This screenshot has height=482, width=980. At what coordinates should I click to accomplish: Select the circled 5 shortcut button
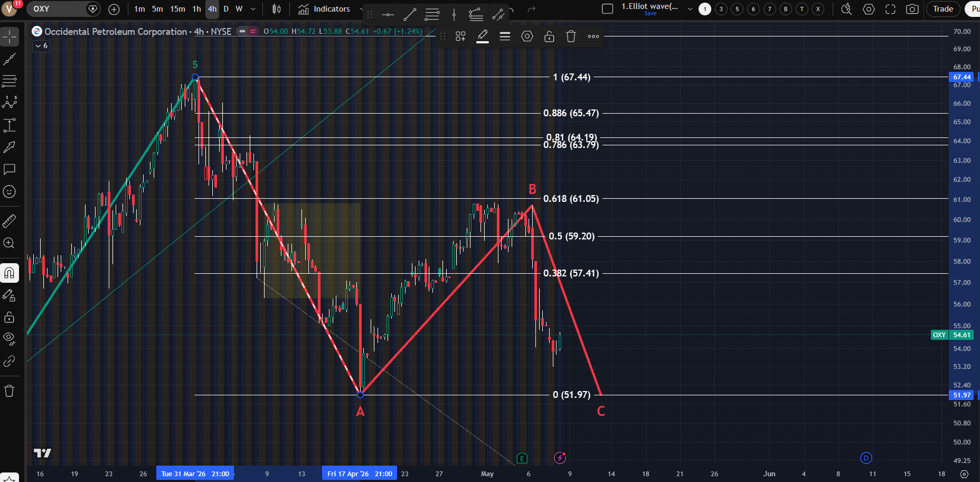(737, 9)
